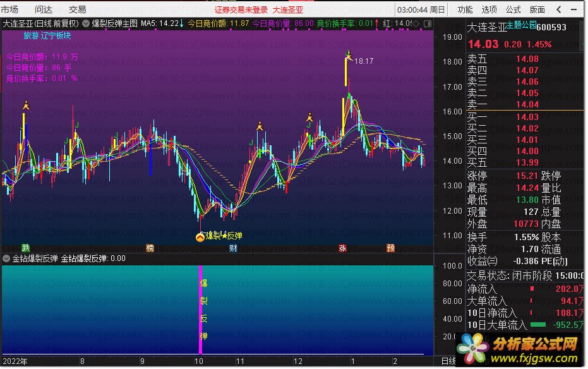Click the MA5: 14.22 readout in header
Image resolution: width=588 pixels, height=369 pixels.
(x=162, y=23)
